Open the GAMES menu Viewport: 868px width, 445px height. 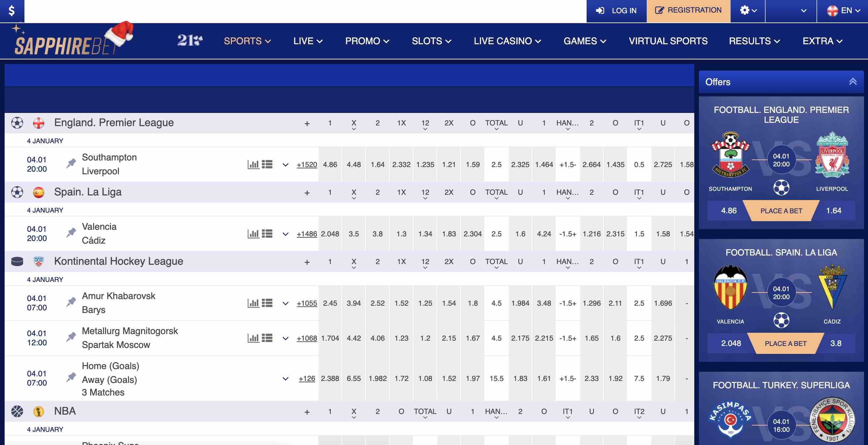[585, 41]
